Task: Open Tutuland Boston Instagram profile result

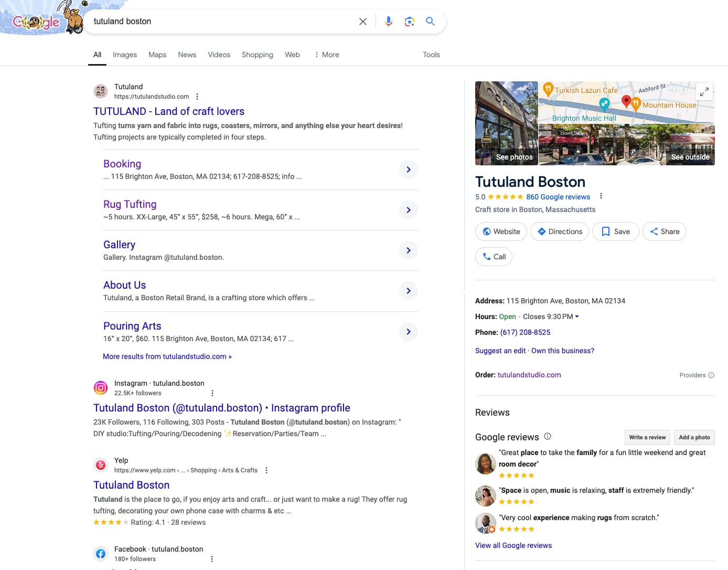Action: (222, 408)
